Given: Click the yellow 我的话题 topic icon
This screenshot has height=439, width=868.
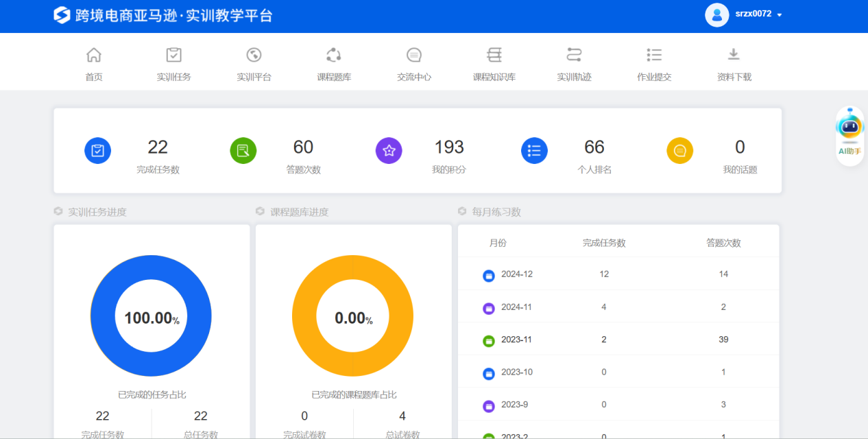Looking at the screenshot, I should (x=679, y=151).
